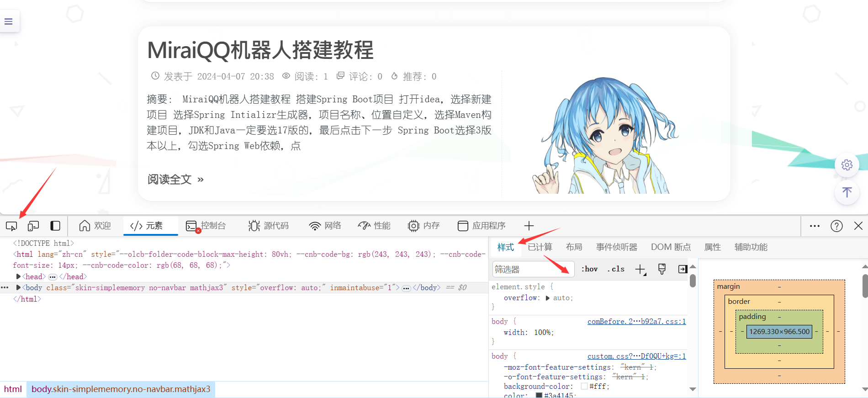Select the 布局 layout subtab
This screenshot has width=868, height=398.
click(x=574, y=247)
